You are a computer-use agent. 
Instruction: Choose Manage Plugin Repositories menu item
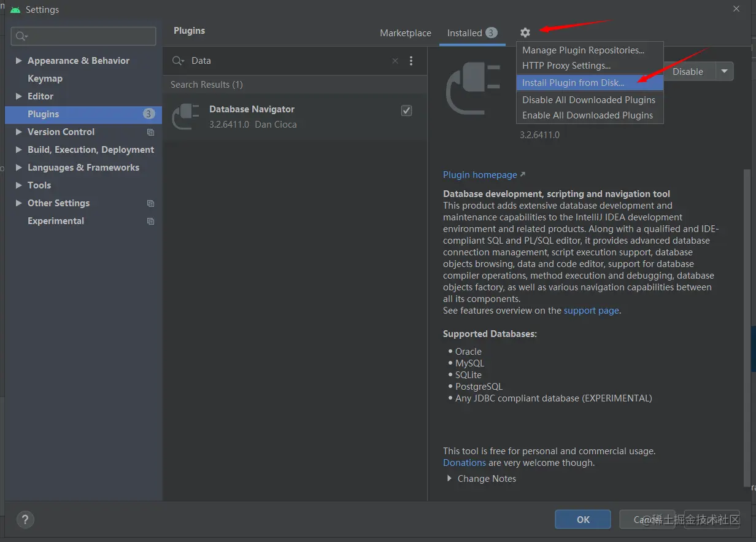[590, 50]
